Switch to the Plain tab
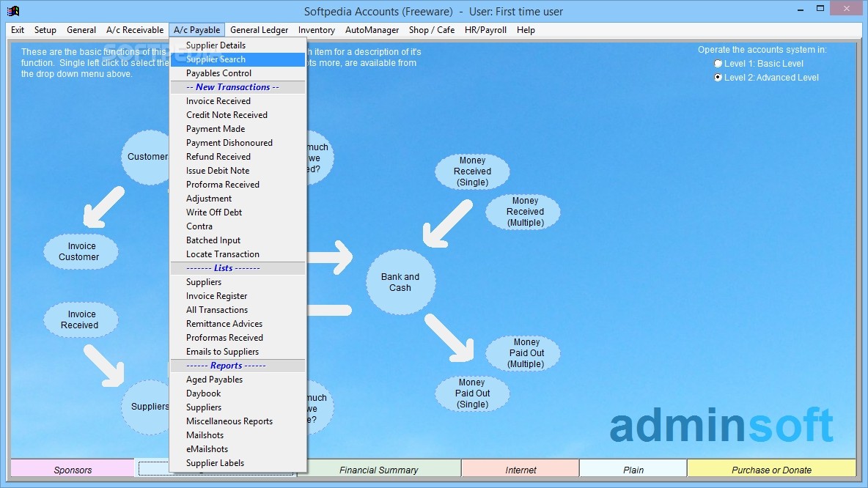The width and height of the screenshot is (868, 488). pos(633,470)
